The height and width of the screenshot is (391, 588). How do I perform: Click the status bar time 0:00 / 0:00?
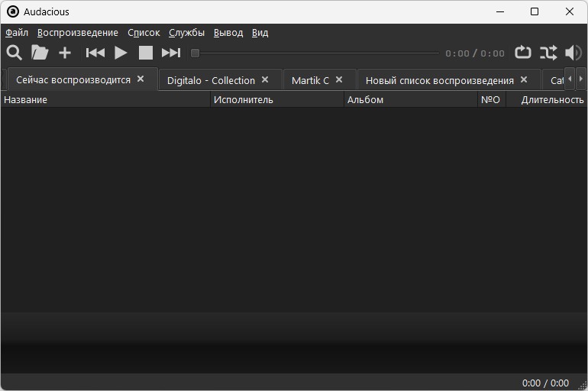[x=546, y=383]
